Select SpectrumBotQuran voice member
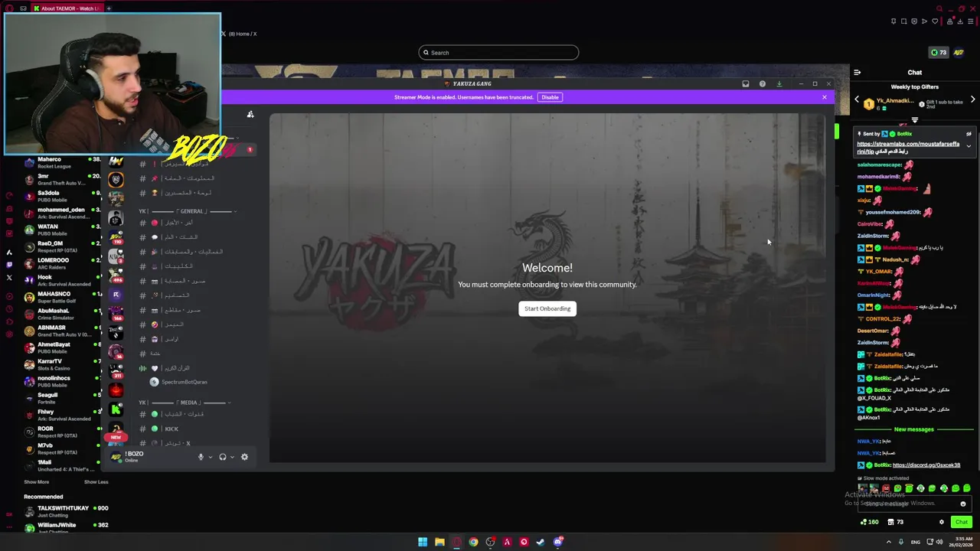The height and width of the screenshot is (551, 980). point(184,382)
